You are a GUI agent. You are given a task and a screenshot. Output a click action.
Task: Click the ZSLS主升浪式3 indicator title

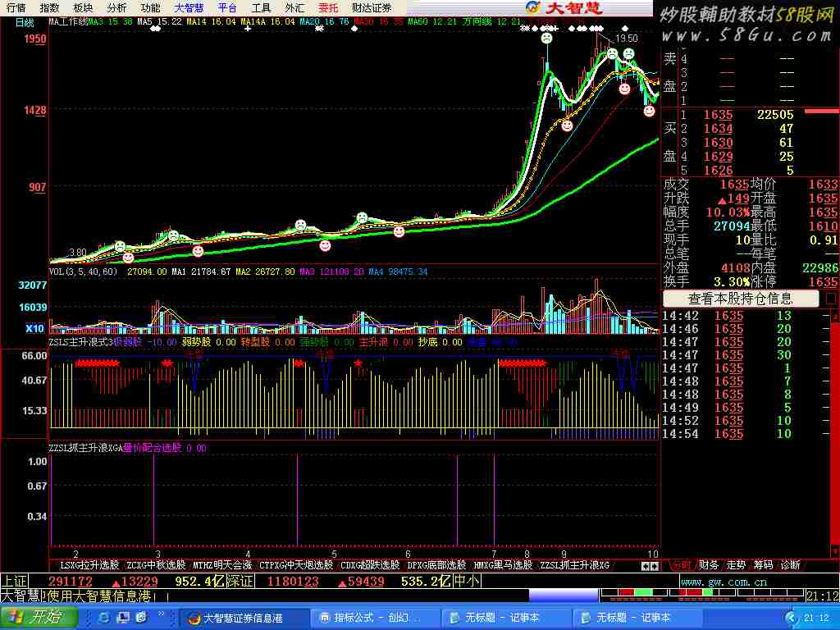(81, 342)
